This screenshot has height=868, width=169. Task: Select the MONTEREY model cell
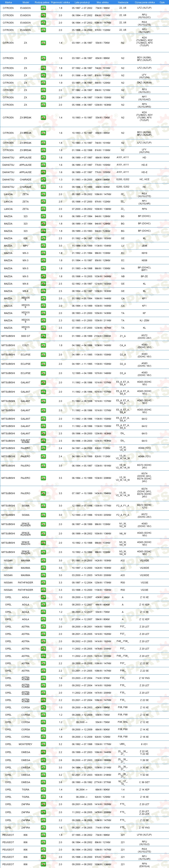click(x=26, y=744)
